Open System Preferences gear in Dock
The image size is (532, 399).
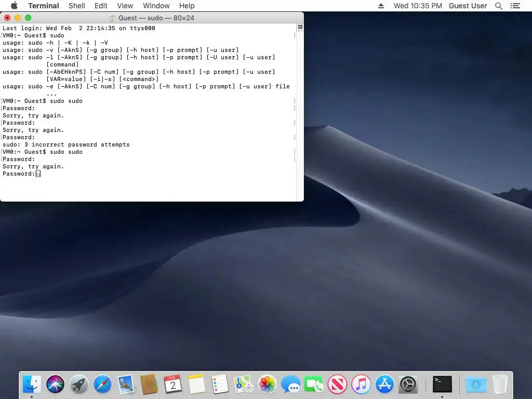point(408,384)
